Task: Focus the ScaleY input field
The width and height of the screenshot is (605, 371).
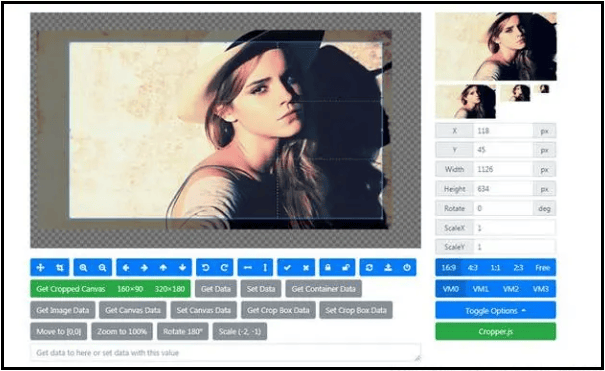Action: 515,247
